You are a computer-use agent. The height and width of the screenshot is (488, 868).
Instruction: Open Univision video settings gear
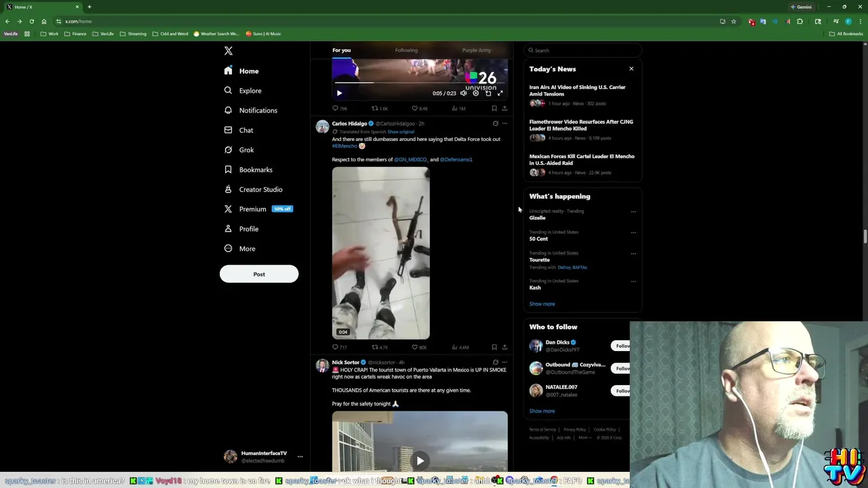476,93
